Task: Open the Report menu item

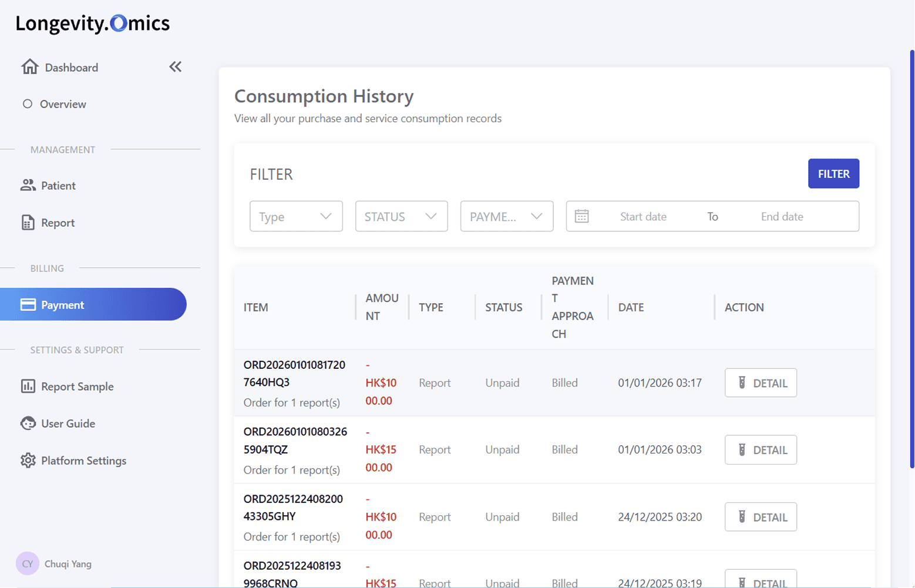Action: click(58, 223)
